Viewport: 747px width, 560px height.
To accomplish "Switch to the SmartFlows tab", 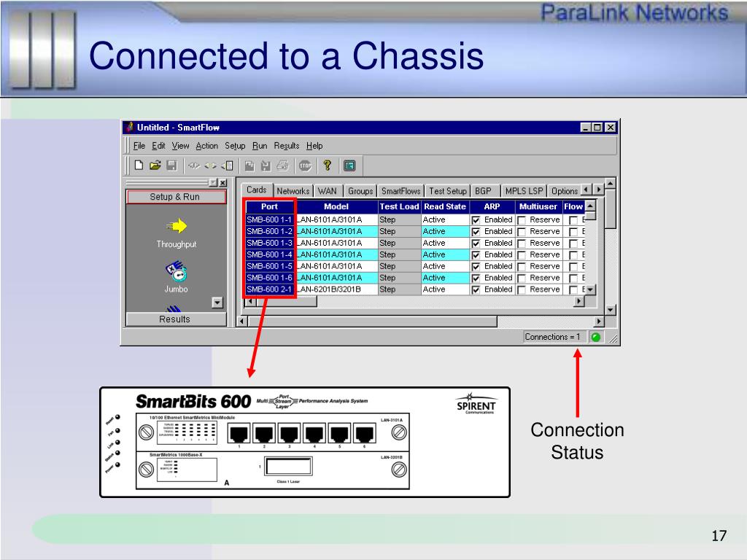I will pyautogui.click(x=400, y=191).
